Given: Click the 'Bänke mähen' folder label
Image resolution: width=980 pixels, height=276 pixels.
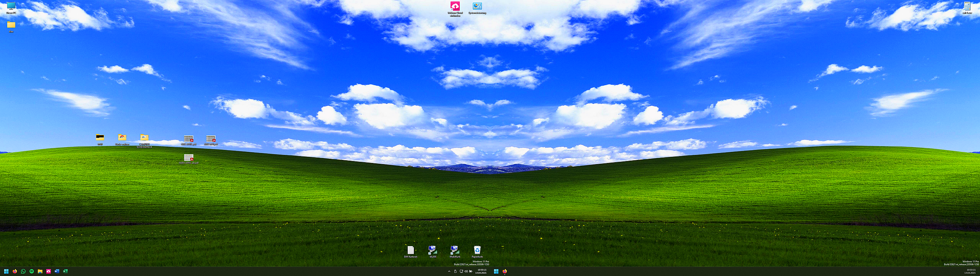Looking at the screenshot, I should click(122, 145).
